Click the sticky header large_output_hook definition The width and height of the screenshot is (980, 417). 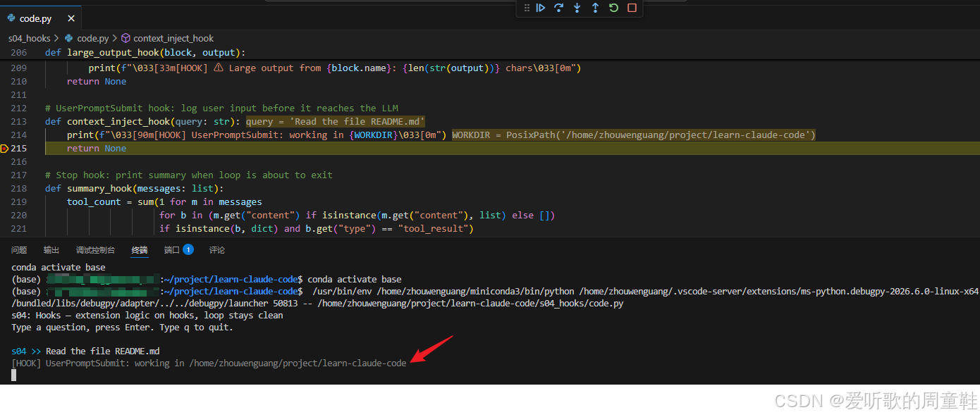pyautogui.click(x=145, y=53)
